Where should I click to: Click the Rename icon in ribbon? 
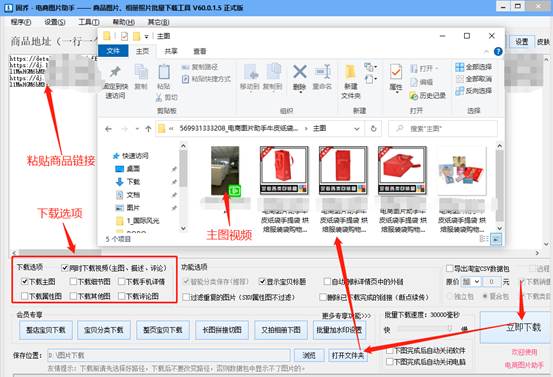(322, 72)
